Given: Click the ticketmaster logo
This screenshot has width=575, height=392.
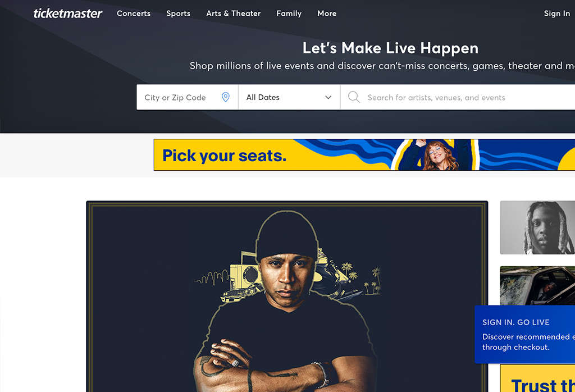Looking at the screenshot, I should point(68,13).
